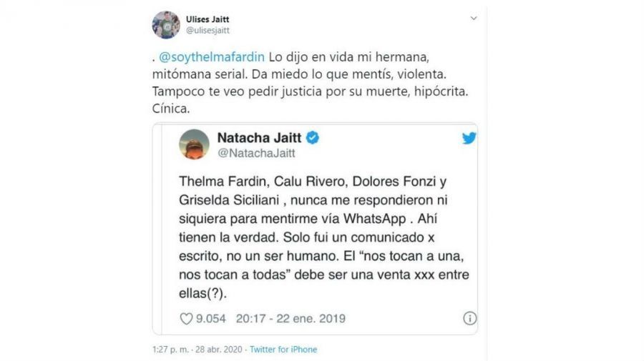Open the 1:27 p. m. 28 abr. 2020 timestamp
Image resolution: width=644 pixels, height=361 pixels.
click(x=197, y=350)
